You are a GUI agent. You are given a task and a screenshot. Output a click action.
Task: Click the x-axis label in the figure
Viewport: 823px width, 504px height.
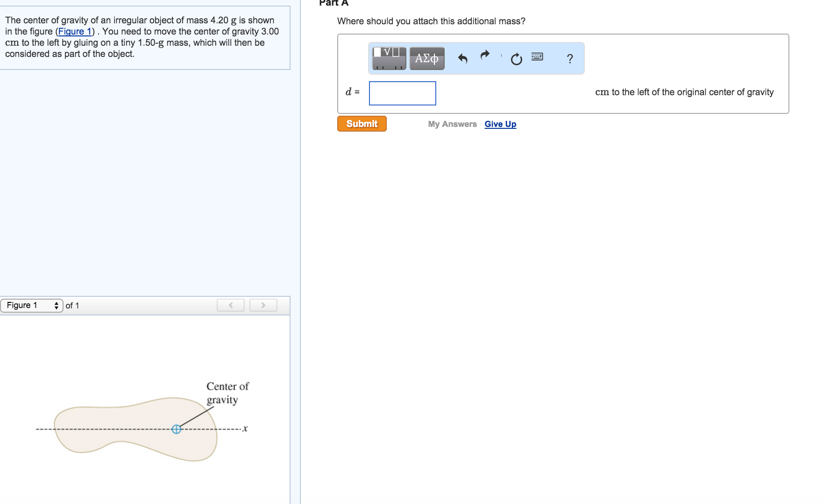pos(244,429)
